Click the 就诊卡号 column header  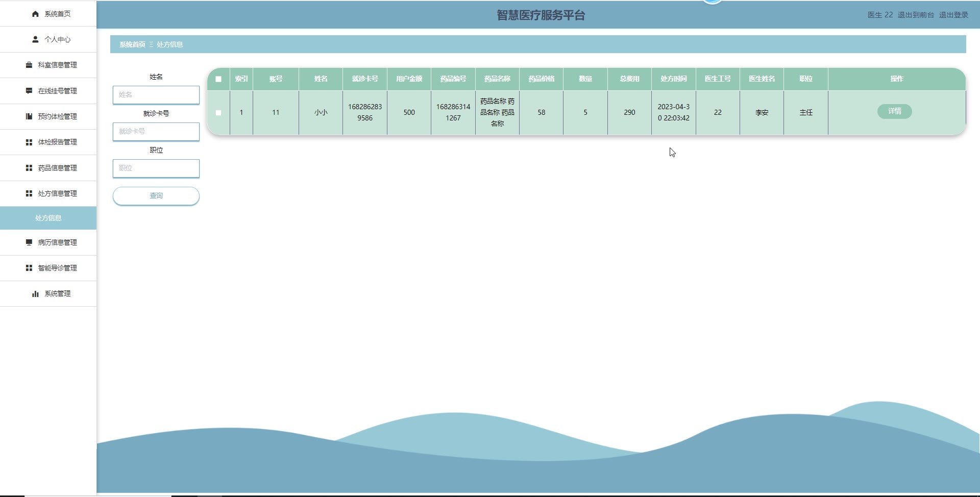pyautogui.click(x=365, y=79)
